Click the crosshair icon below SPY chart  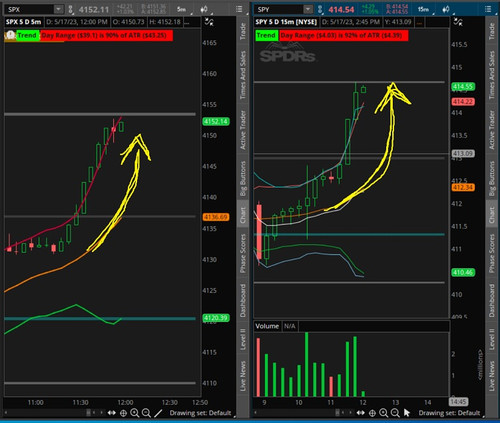[x=372, y=413]
